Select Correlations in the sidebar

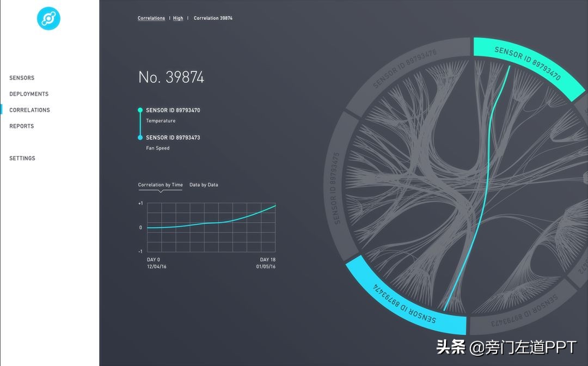(29, 110)
